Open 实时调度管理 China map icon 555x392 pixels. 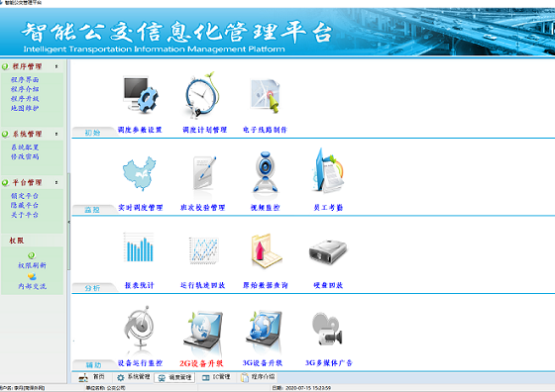tap(140, 173)
